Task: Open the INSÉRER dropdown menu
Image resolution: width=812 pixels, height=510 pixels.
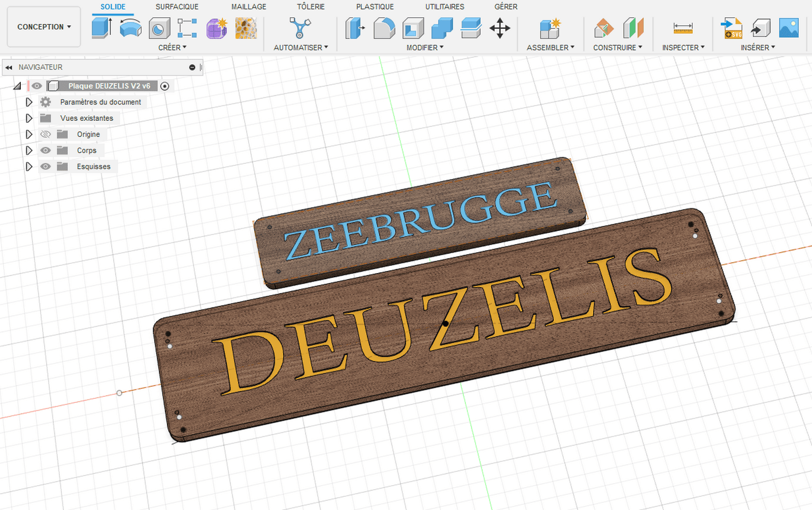Action: 758,47
